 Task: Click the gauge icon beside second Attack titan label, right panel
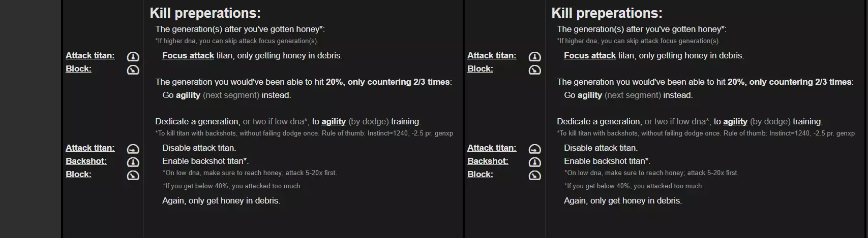tap(534, 149)
